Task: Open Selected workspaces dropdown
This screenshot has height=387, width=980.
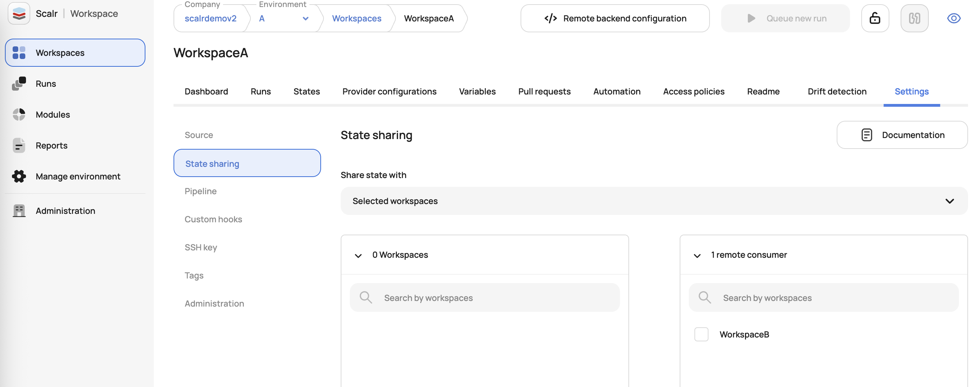Action: [654, 201]
